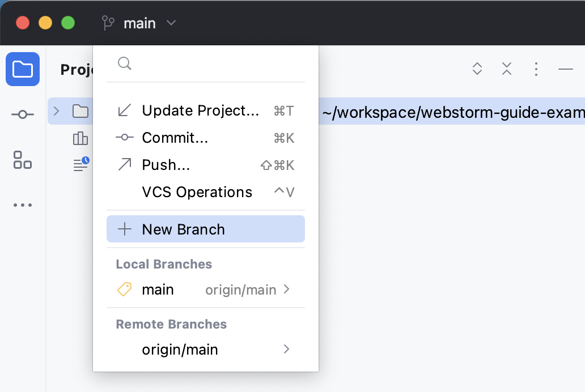Click the yellow tag icon next to main branch
Screen dimensions: 585x392
coord(124,289)
